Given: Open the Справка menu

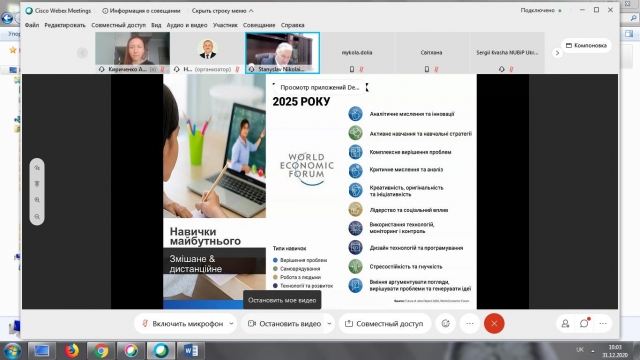Looking at the screenshot, I should (x=292, y=25).
